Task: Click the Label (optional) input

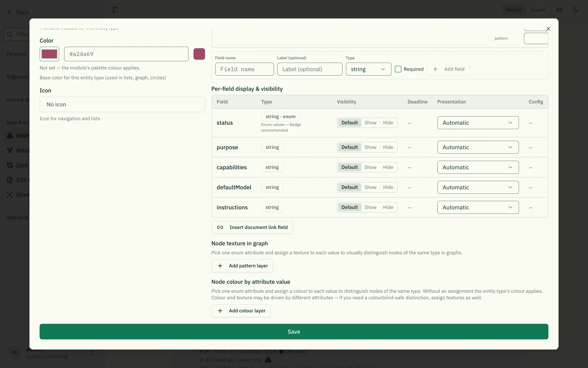Action: [310, 69]
